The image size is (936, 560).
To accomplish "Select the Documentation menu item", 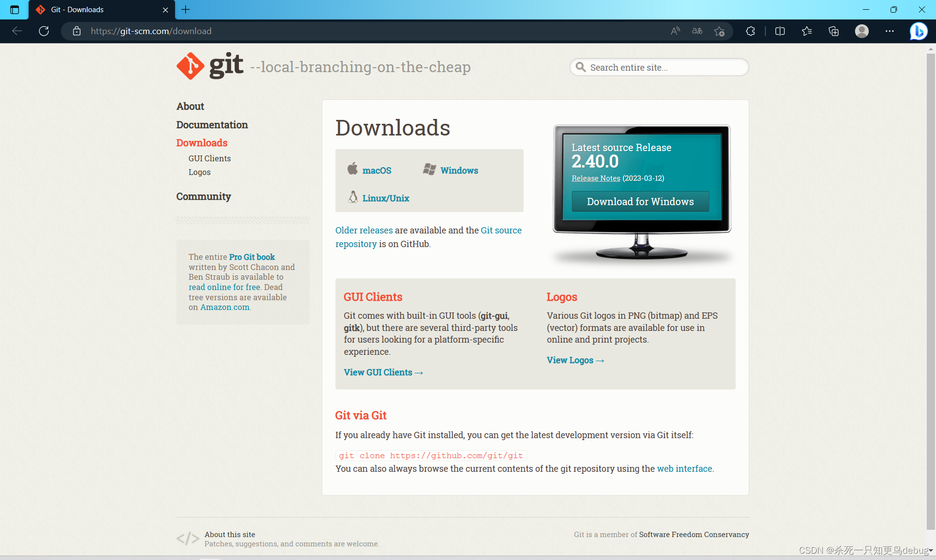I will click(212, 124).
